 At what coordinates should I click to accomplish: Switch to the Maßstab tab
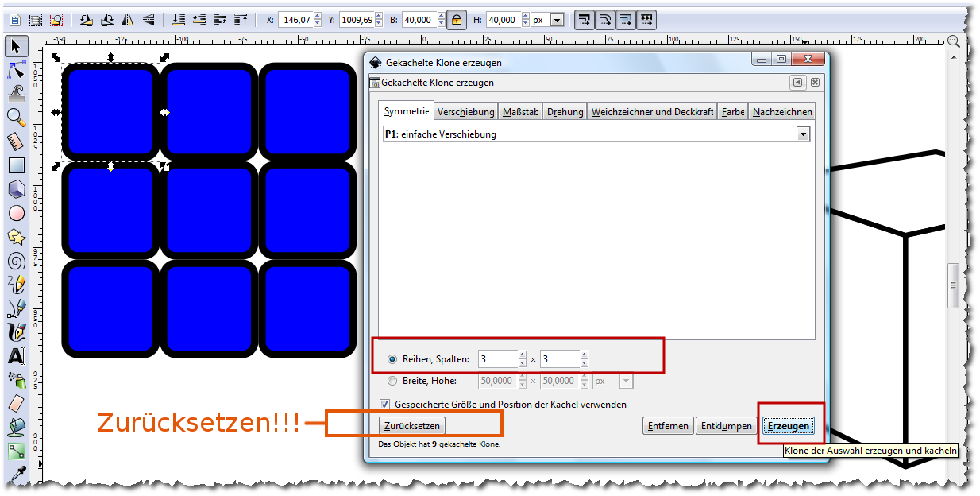521,112
